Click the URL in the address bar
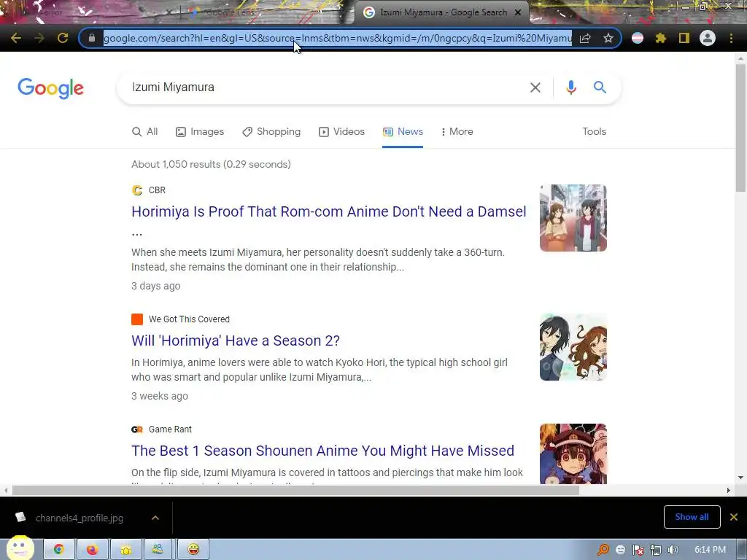The height and width of the screenshot is (560, 747). [x=337, y=38]
